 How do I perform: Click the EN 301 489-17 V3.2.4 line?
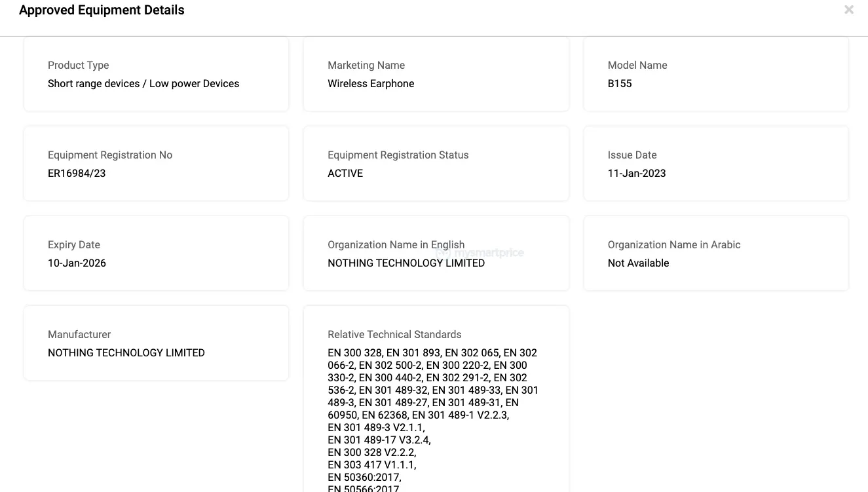pyautogui.click(x=379, y=440)
